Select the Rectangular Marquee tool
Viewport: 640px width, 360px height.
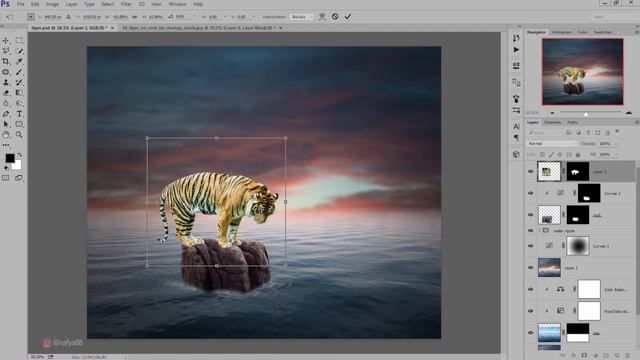[19, 40]
